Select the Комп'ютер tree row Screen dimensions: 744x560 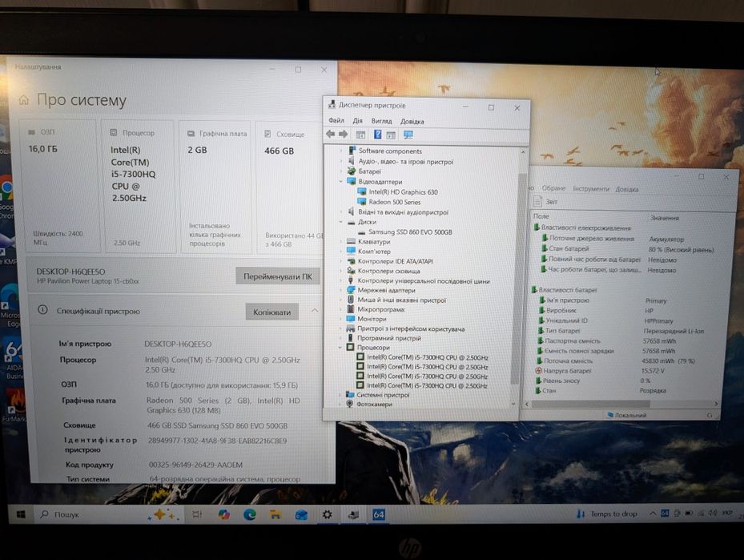[x=368, y=252]
